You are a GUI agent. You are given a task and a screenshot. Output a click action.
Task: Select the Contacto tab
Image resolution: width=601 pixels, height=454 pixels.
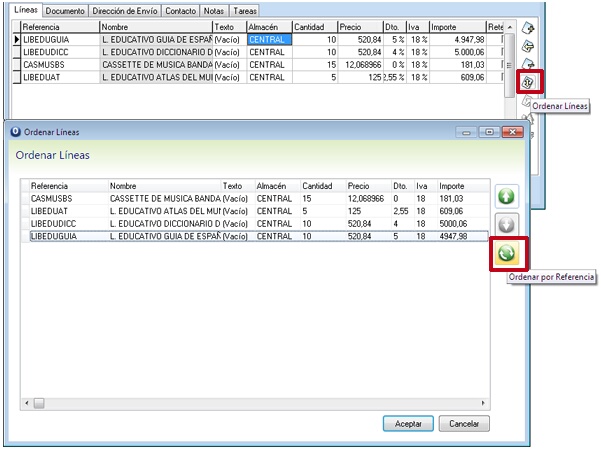coord(180,10)
